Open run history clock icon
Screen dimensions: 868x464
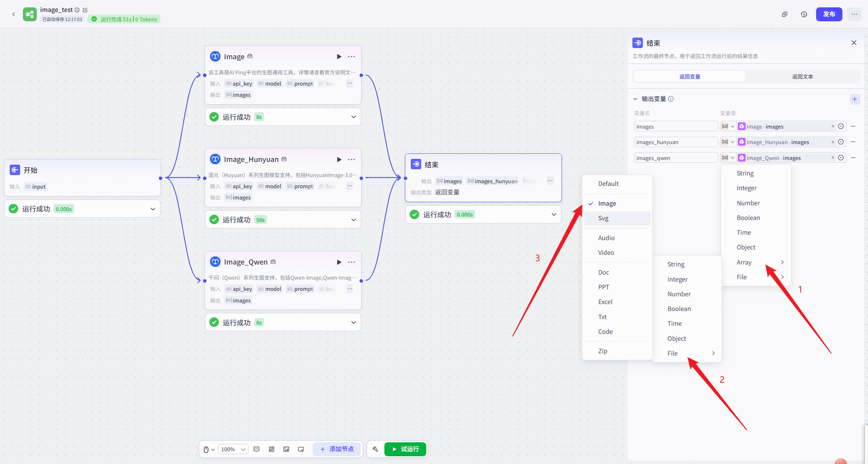pos(804,14)
